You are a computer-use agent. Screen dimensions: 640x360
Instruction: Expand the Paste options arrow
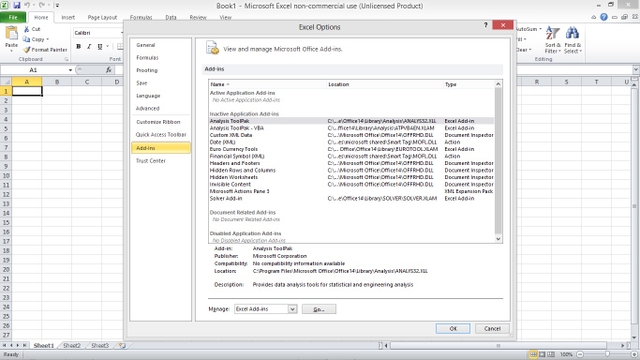[x=11, y=51]
